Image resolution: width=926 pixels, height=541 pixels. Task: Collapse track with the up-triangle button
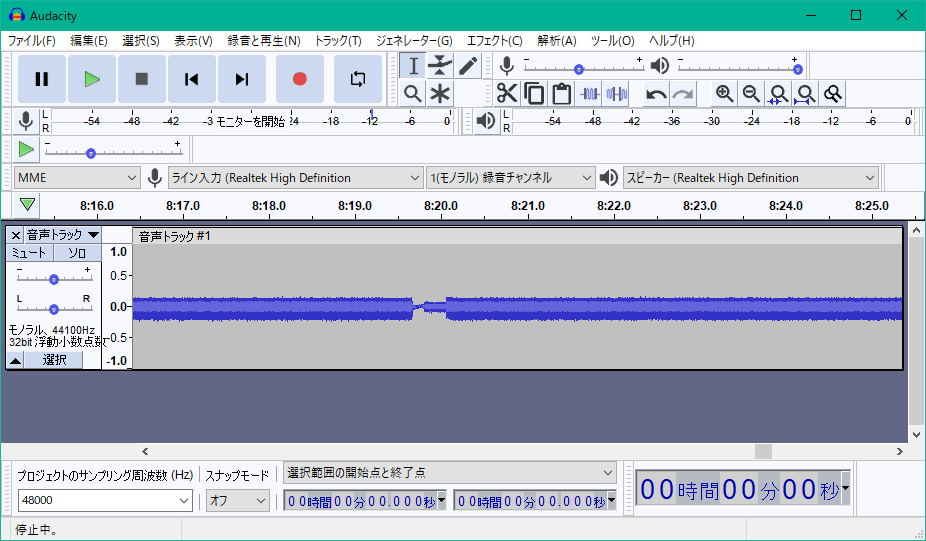coord(16,360)
